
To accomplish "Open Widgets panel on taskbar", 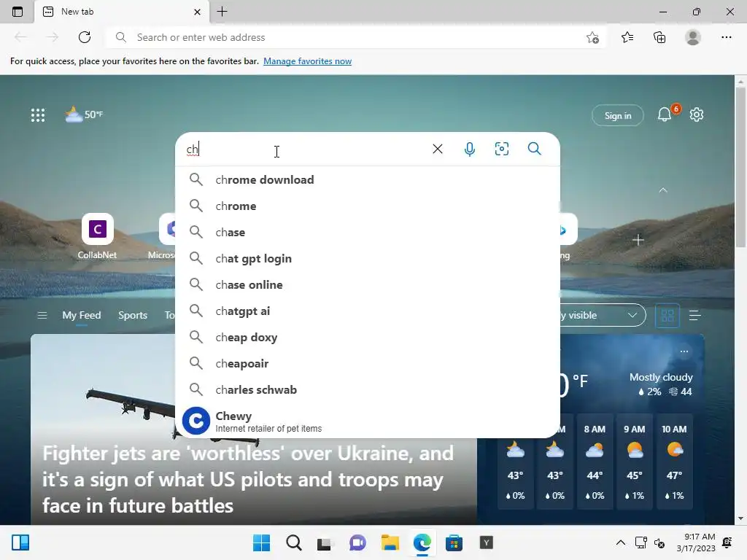I will (x=20, y=542).
